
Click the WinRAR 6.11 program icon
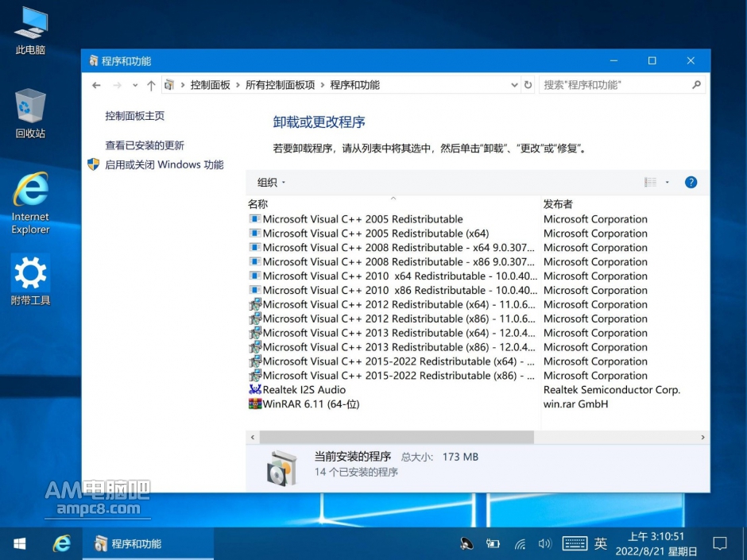tap(255, 404)
